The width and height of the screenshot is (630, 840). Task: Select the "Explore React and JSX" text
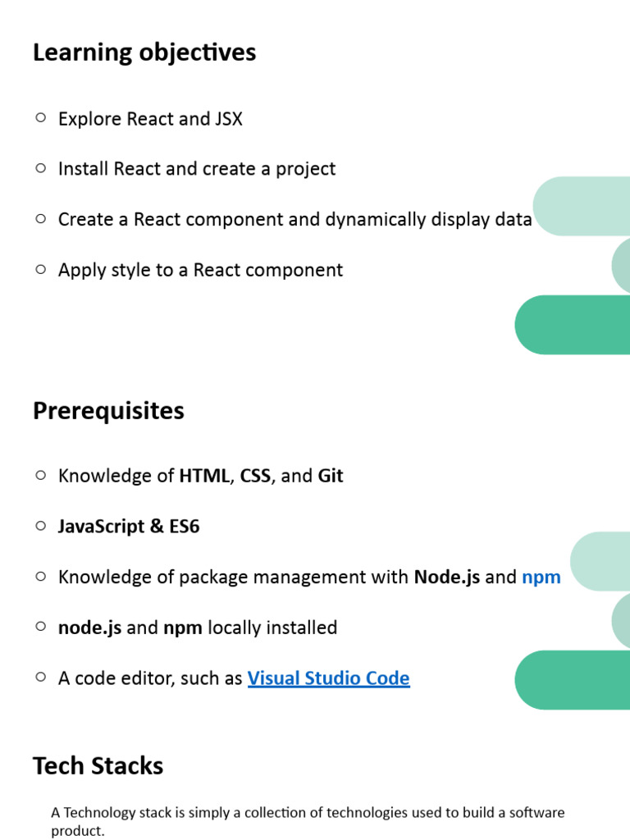[x=150, y=119]
